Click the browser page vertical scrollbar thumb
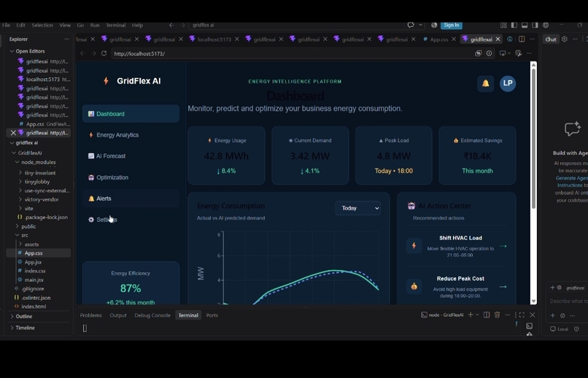 pyautogui.click(x=533, y=139)
